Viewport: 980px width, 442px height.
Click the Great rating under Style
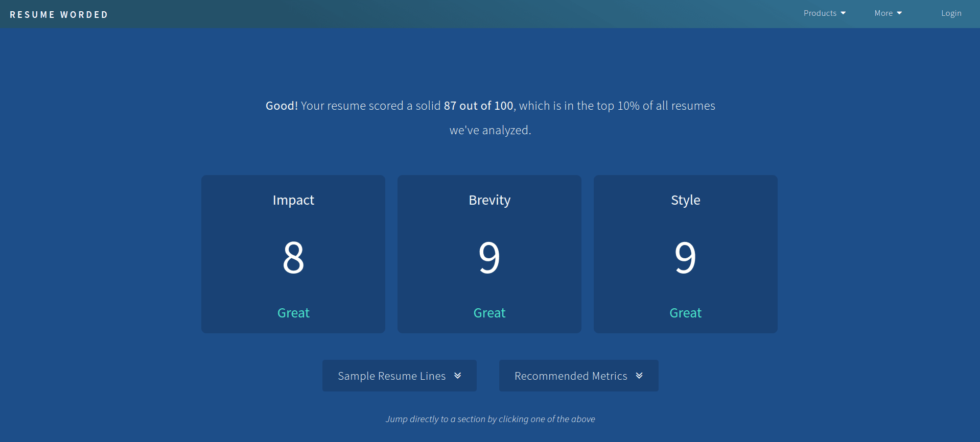[685, 313]
